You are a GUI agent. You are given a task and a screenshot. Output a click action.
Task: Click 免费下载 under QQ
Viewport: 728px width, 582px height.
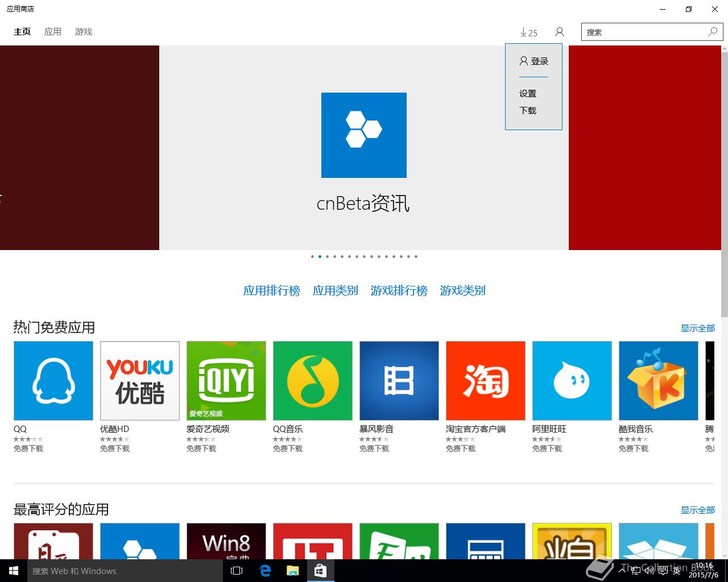[x=28, y=448]
